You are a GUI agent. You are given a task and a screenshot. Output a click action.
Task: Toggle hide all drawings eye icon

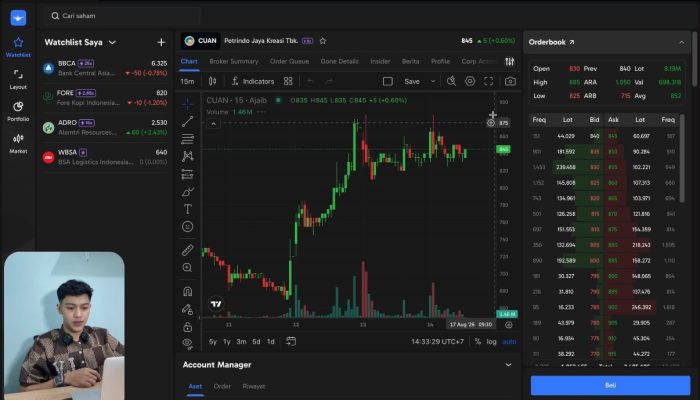(x=188, y=343)
